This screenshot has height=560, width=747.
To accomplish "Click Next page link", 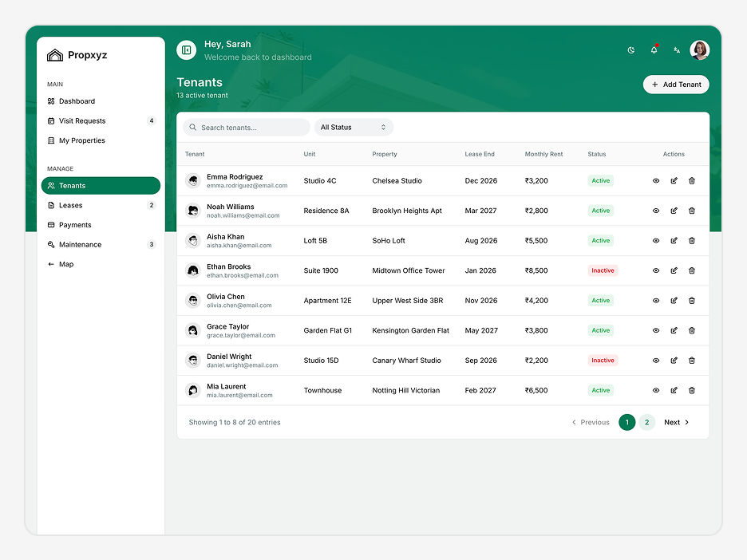I will click(677, 422).
